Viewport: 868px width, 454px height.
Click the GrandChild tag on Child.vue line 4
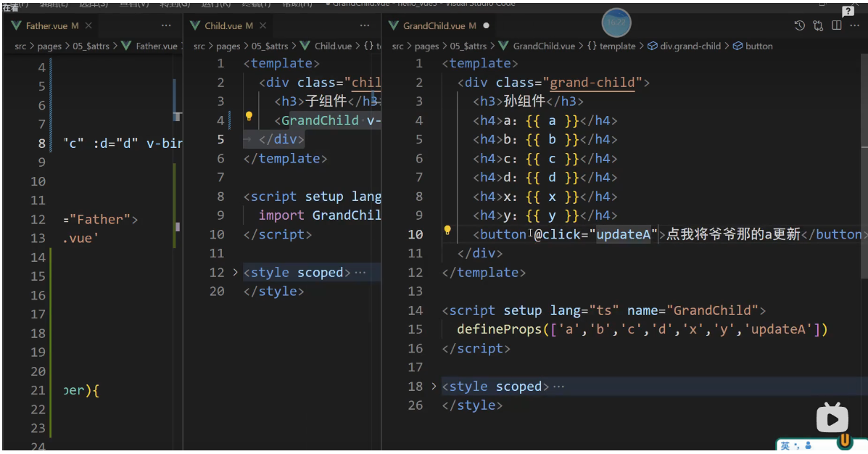point(320,120)
